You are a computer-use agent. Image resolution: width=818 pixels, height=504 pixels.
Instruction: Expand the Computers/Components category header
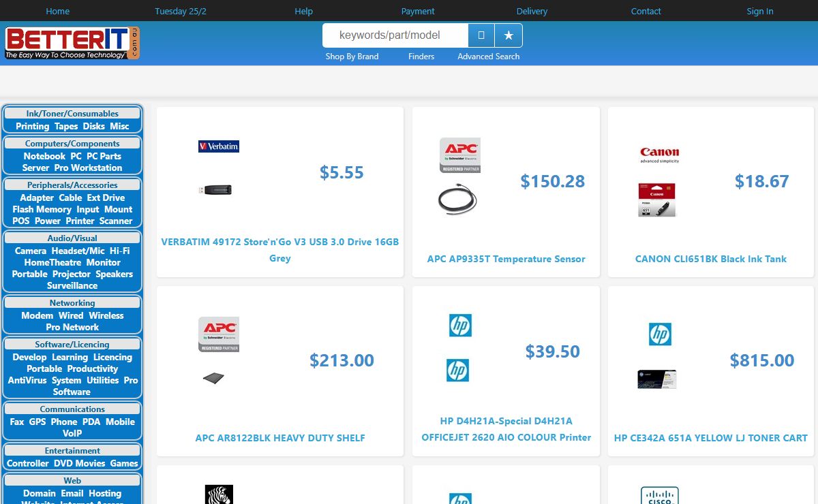pyautogui.click(x=72, y=144)
